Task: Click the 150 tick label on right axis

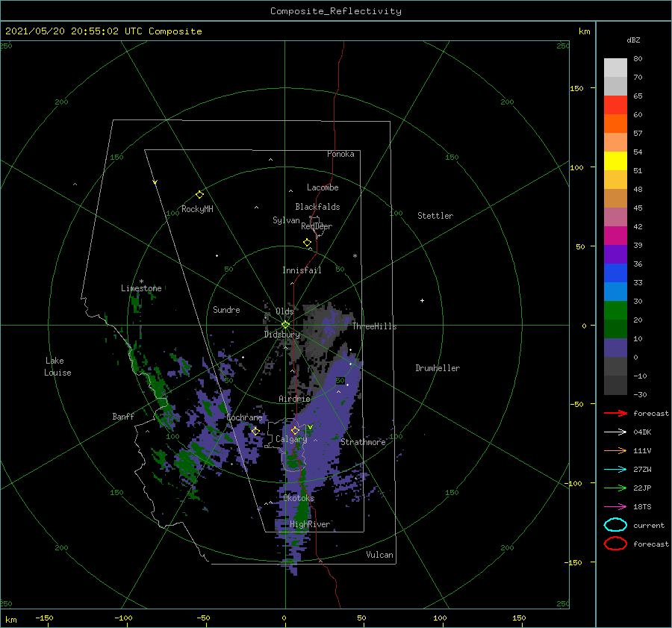Action: (576, 88)
